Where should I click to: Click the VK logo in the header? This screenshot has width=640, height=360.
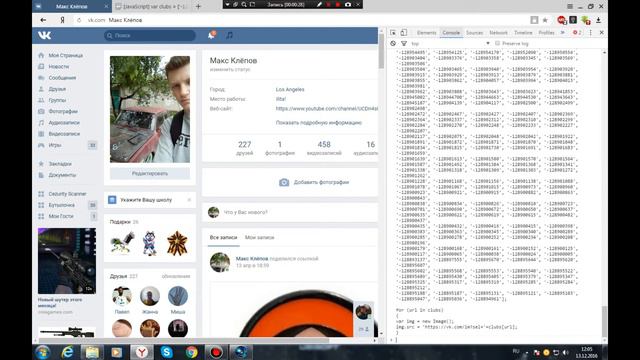pyautogui.click(x=44, y=36)
